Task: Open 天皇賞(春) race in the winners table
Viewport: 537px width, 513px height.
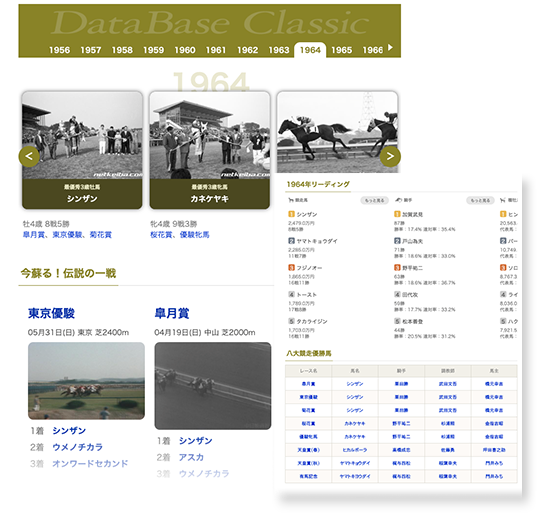Action: click(309, 450)
